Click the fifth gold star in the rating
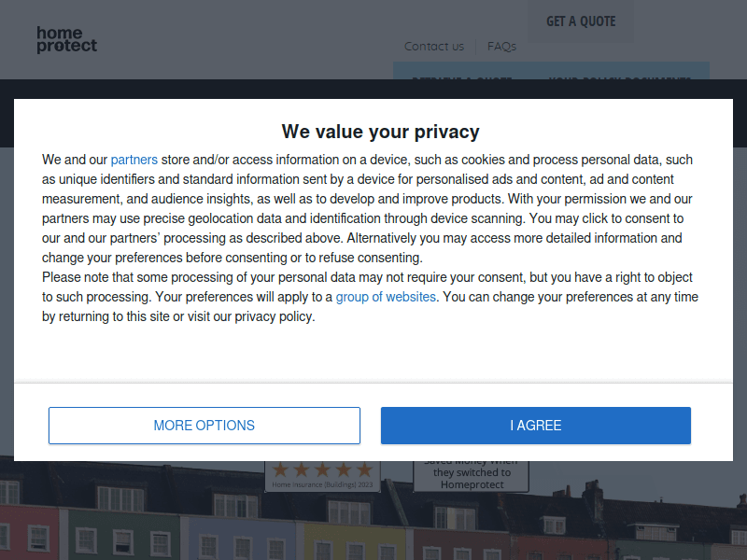The image size is (747, 560). coord(363,471)
